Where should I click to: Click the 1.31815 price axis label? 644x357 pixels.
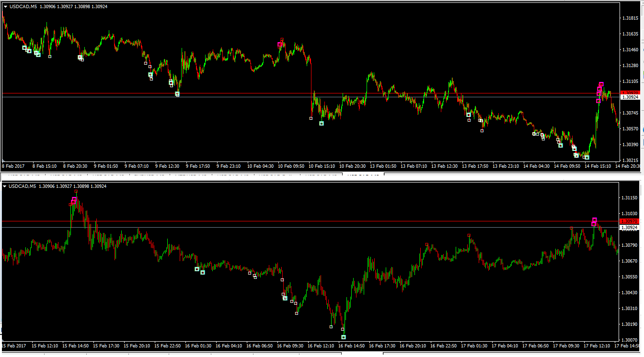click(x=630, y=18)
